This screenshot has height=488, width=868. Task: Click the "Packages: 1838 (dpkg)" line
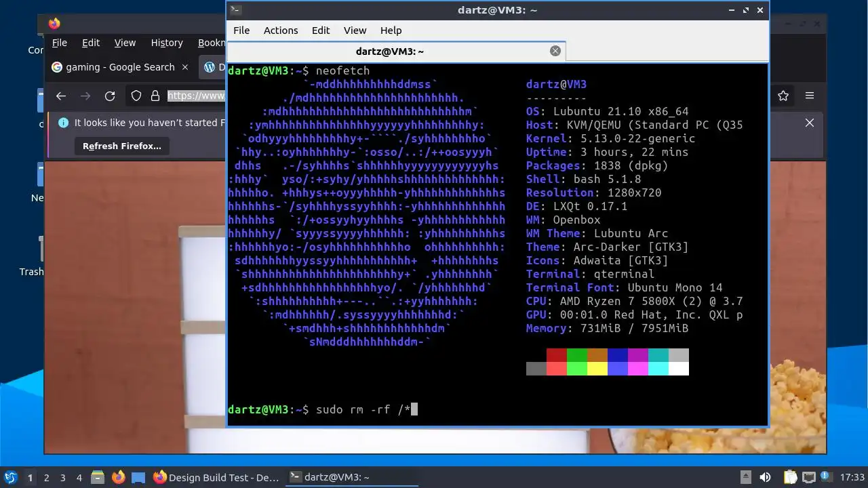(x=597, y=165)
